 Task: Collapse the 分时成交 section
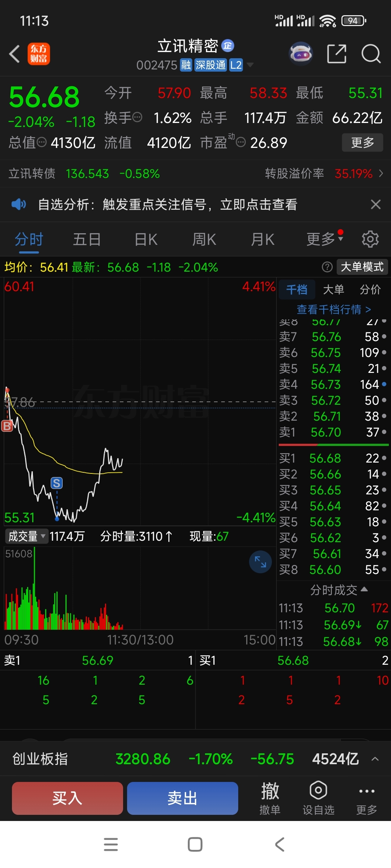[339, 590]
